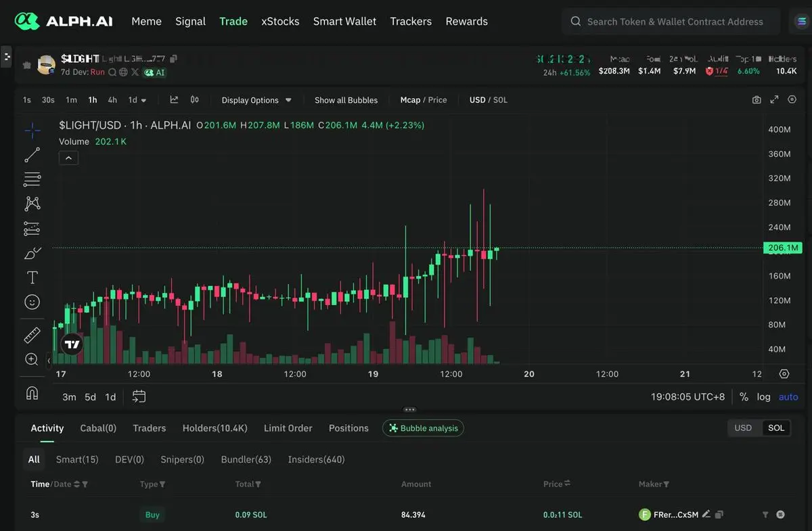The image size is (812, 531).
Task: Switch to the Holders(10.4K) tab
Action: coord(215,428)
